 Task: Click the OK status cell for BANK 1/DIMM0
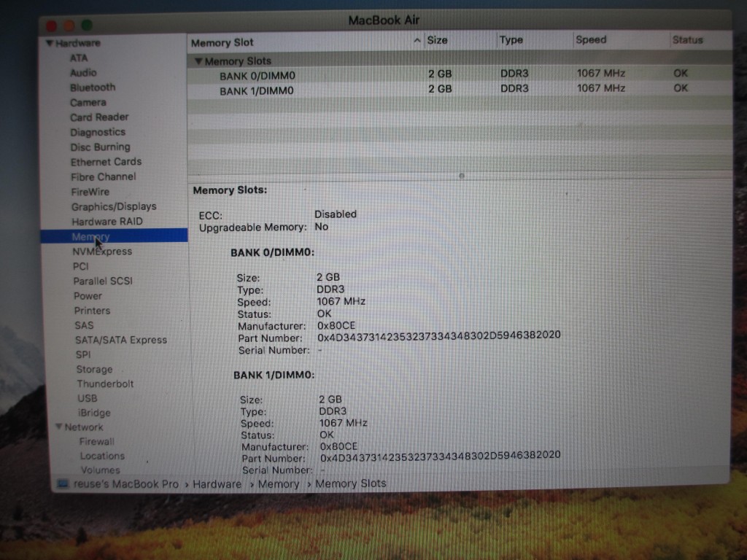681,88
